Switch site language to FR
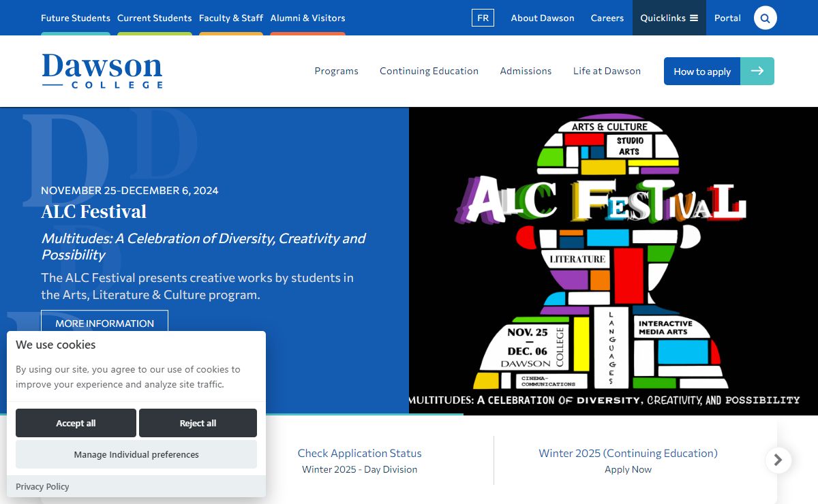This screenshot has height=504, width=818. (483, 18)
